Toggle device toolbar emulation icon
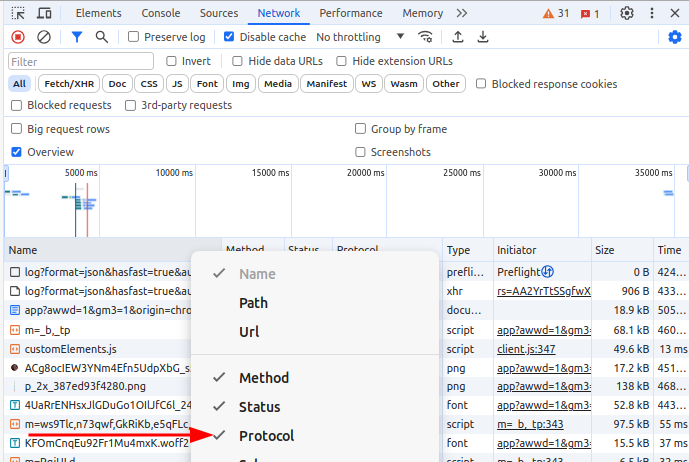The width and height of the screenshot is (689, 462). tap(45, 13)
